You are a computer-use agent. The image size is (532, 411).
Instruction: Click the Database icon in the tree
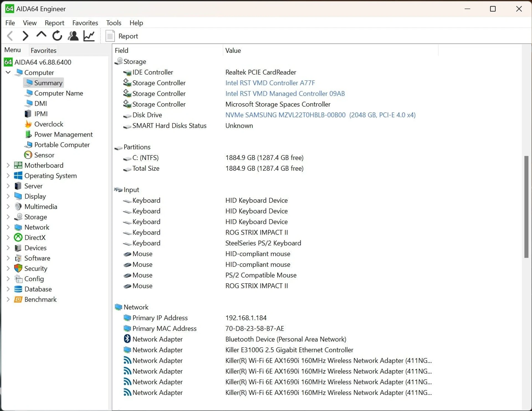coord(18,289)
